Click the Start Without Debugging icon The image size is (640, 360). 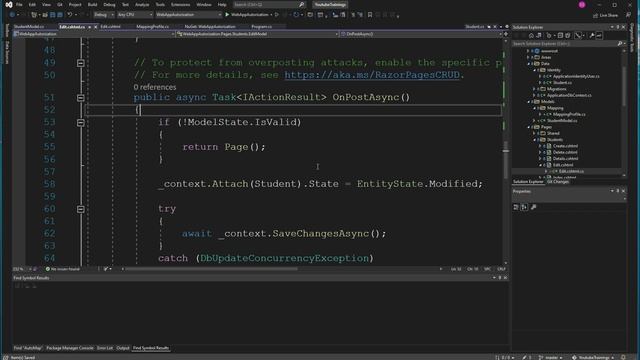coord(277,15)
